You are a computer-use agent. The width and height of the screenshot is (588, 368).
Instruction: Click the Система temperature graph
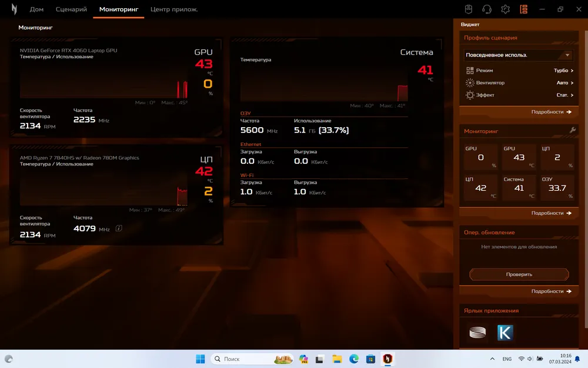click(x=324, y=82)
